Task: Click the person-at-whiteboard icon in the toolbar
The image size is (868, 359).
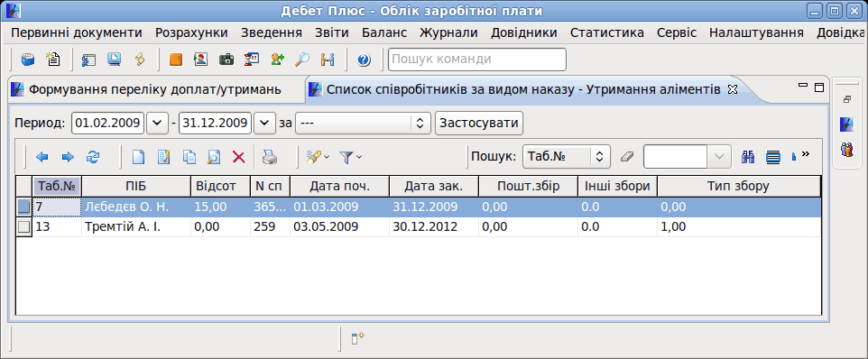Action: tap(252, 60)
